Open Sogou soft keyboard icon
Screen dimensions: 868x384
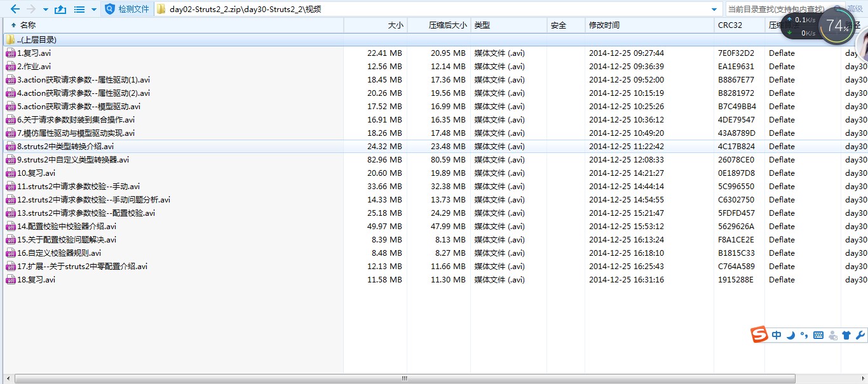tap(818, 335)
